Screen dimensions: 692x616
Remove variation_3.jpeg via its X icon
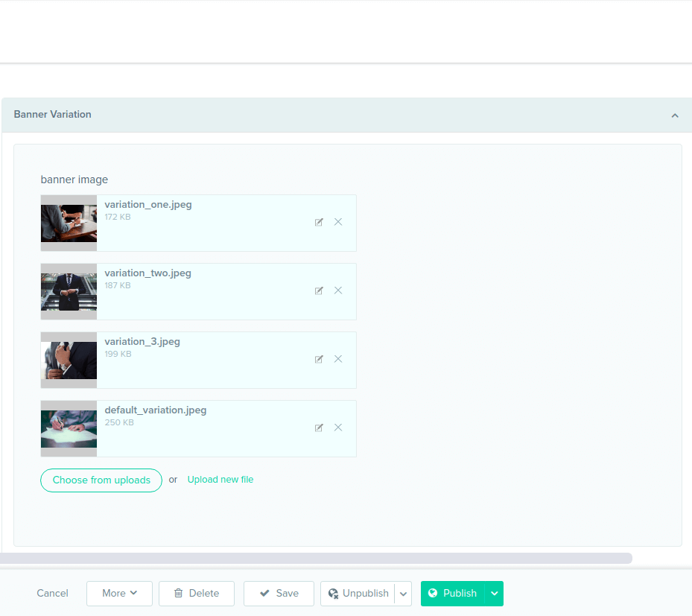(338, 359)
